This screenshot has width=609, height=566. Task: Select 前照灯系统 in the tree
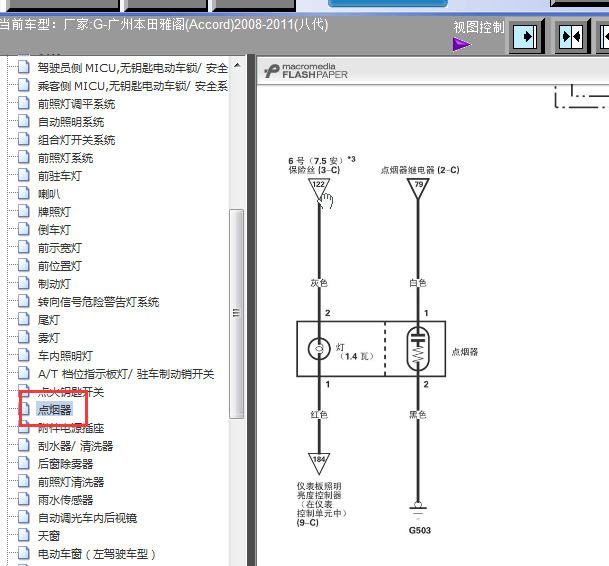click(x=65, y=158)
